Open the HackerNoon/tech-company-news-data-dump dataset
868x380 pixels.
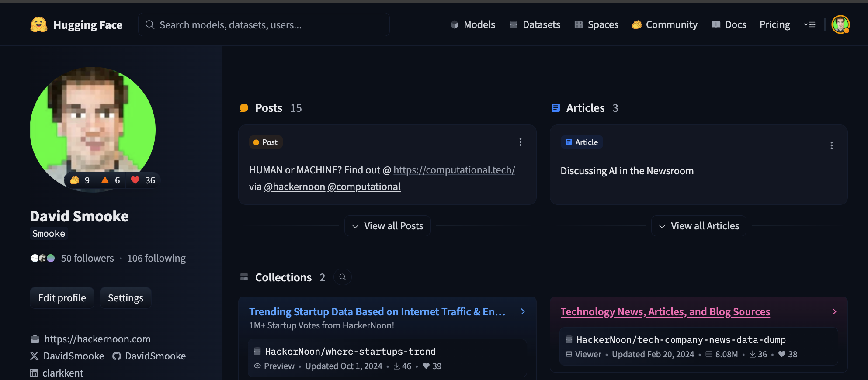pos(681,340)
